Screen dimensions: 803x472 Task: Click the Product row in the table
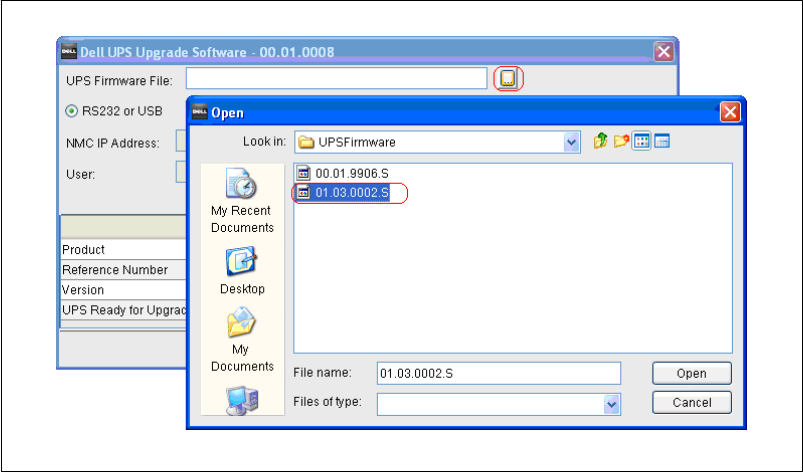pyautogui.click(x=123, y=249)
